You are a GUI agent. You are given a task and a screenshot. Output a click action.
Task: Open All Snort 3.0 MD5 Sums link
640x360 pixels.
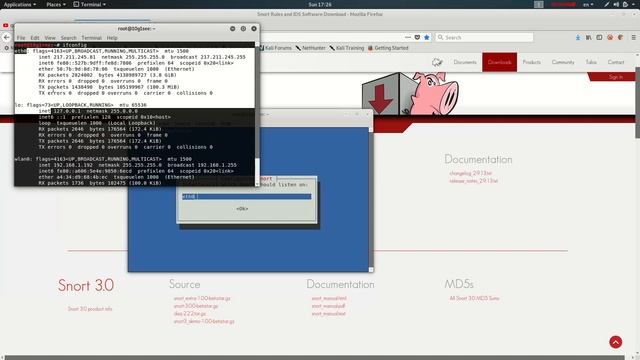coord(474,298)
